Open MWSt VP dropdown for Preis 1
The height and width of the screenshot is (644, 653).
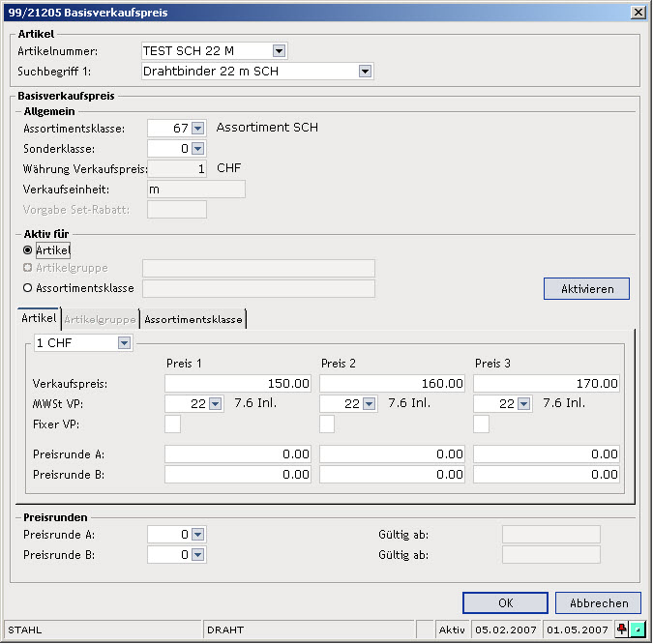[215, 403]
